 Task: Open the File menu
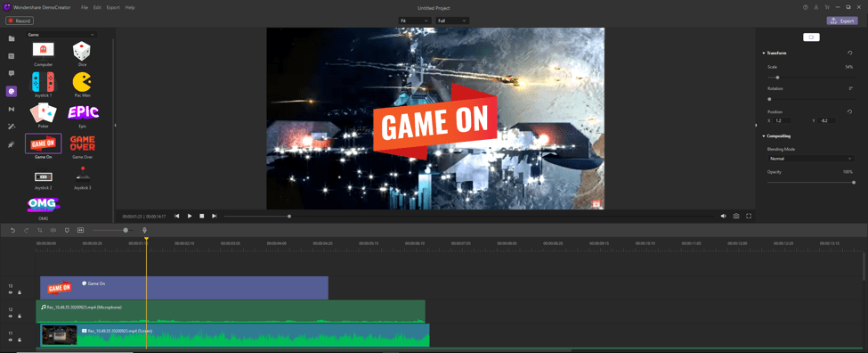[85, 8]
